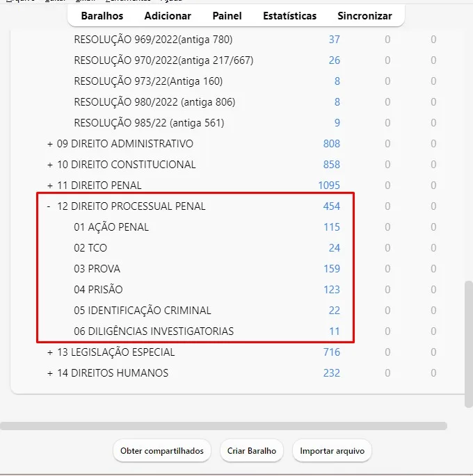This screenshot has height=476, width=473.
Task: Open the 02 TCO subdeck
Action: point(90,248)
